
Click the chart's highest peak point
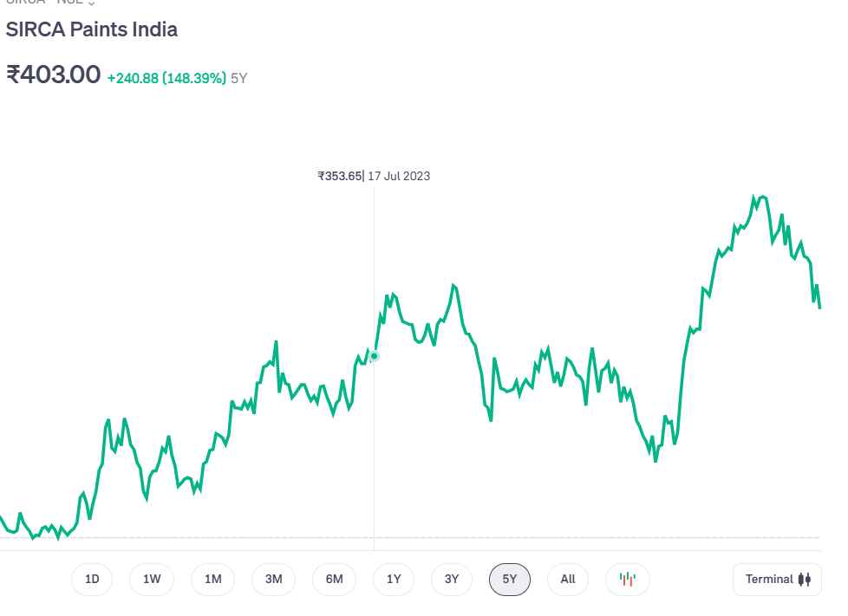754,198
